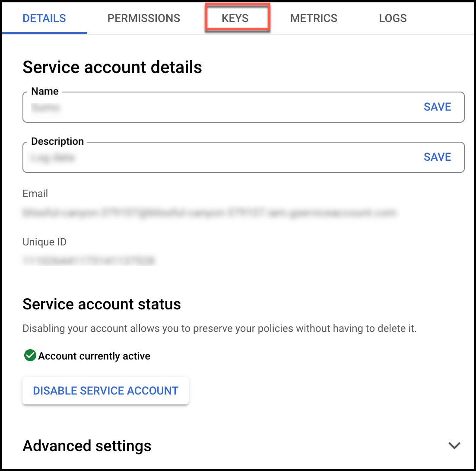The image size is (476, 471).
Task: Click the 'Account currently active' status text
Action: [94, 356]
